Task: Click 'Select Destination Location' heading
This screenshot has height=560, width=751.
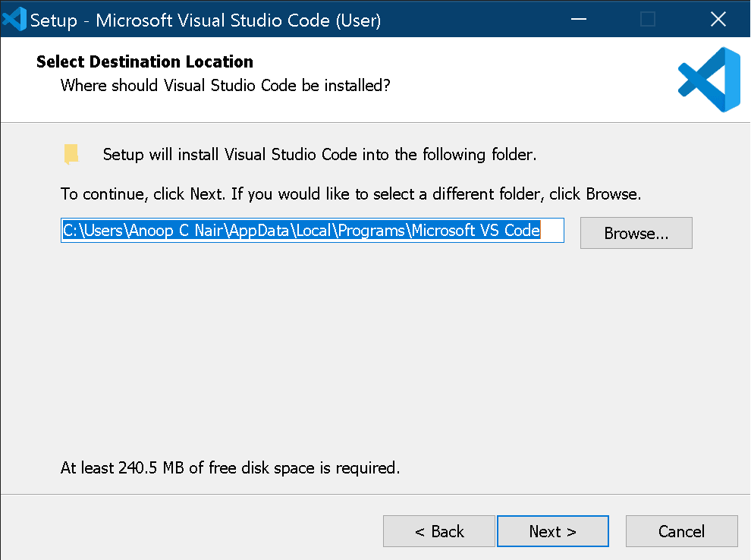Action: [x=145, y=61]
